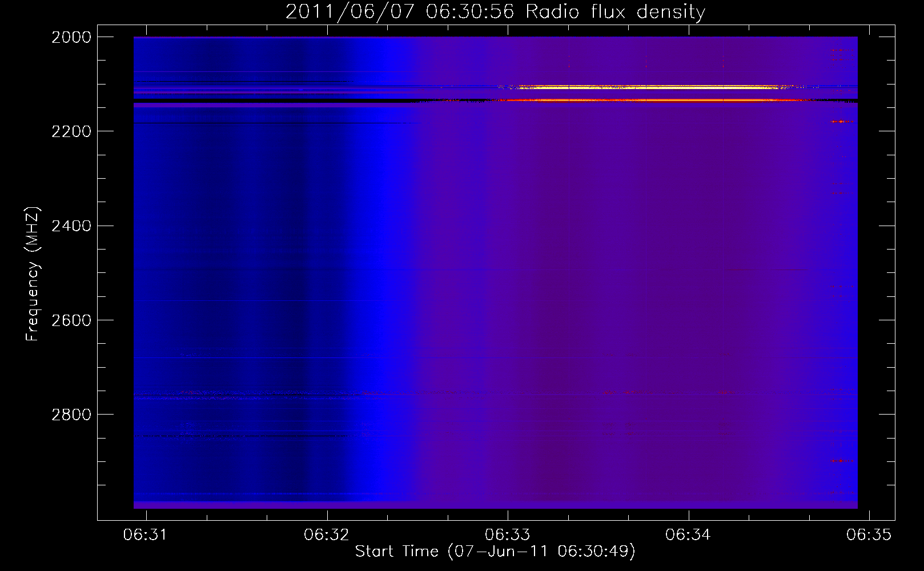Click the plot title '2011/06/07 06:30:56 Radio flux density'
Image resolution: width=924 pixels, height=571 pixels.
[x=495, y=11]
